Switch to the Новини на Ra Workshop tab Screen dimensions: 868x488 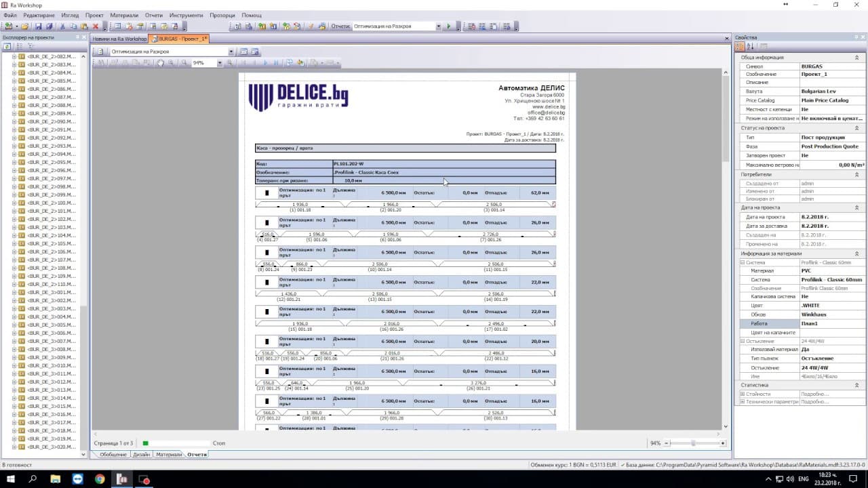tap(120, 39)
